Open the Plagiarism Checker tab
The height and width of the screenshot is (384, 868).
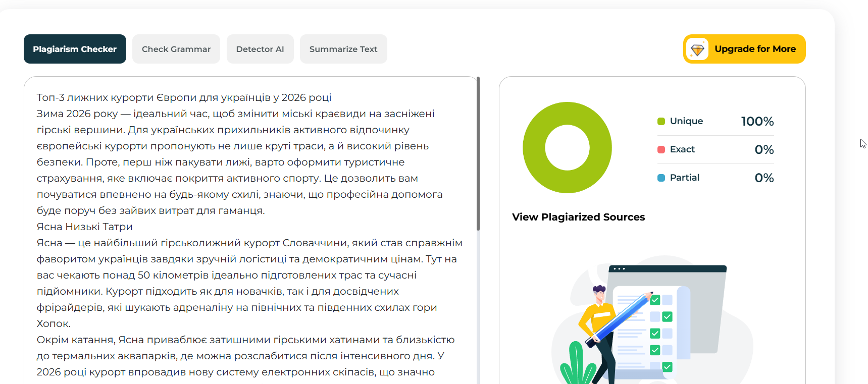pyautogui.click(x=75, y=49)
